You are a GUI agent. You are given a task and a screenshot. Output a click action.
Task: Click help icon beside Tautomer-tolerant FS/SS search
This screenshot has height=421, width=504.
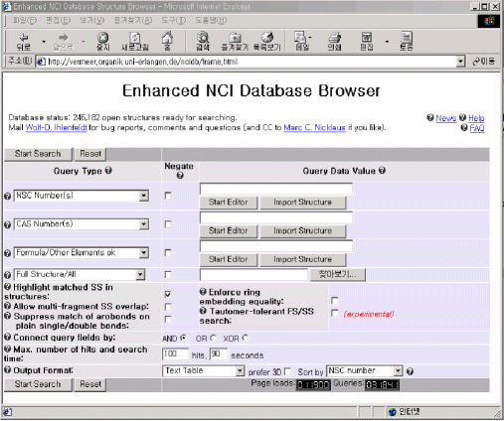coord(203,311)
